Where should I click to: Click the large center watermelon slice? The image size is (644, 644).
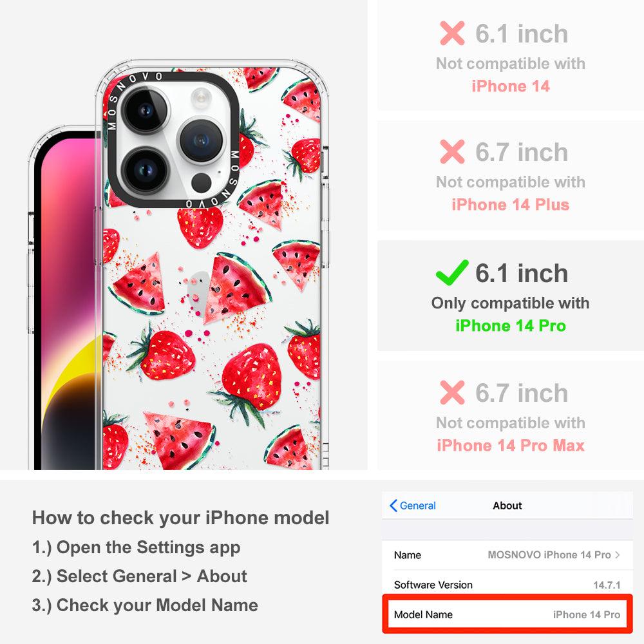pos(236,289)
